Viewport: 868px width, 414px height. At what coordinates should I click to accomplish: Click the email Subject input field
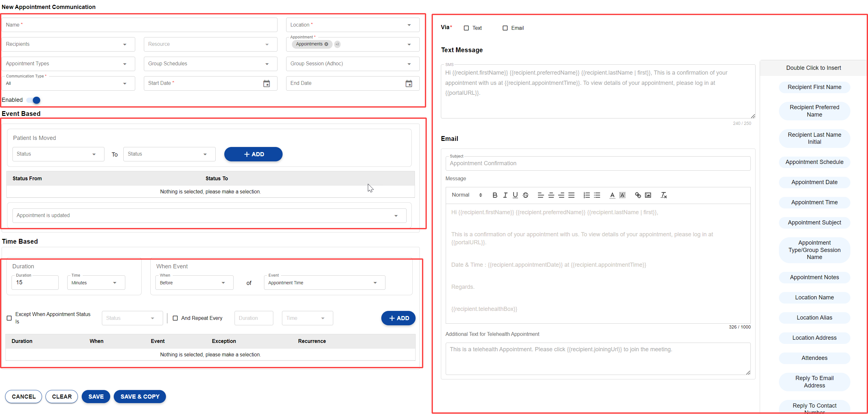click(598, 163)
